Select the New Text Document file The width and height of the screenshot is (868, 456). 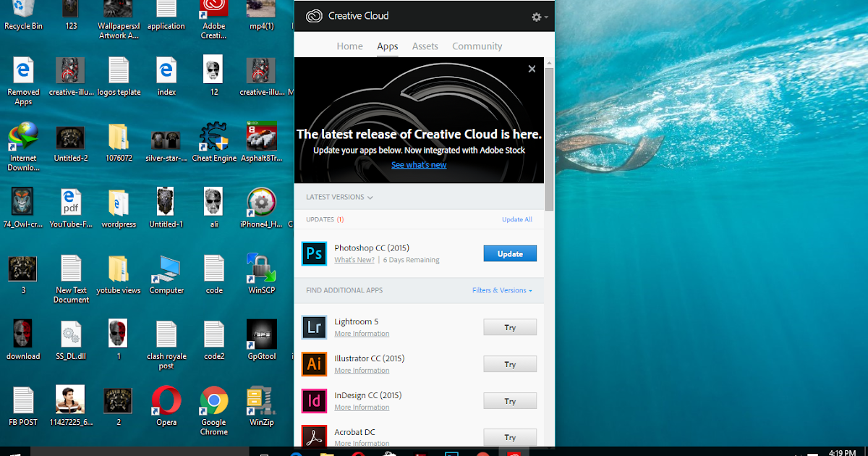(x=71, y=279)
